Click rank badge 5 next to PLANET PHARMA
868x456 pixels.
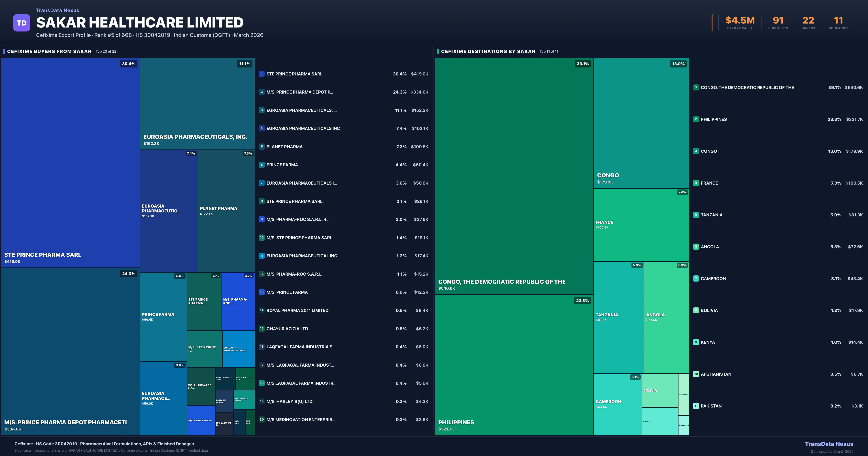tap(261, 147)
